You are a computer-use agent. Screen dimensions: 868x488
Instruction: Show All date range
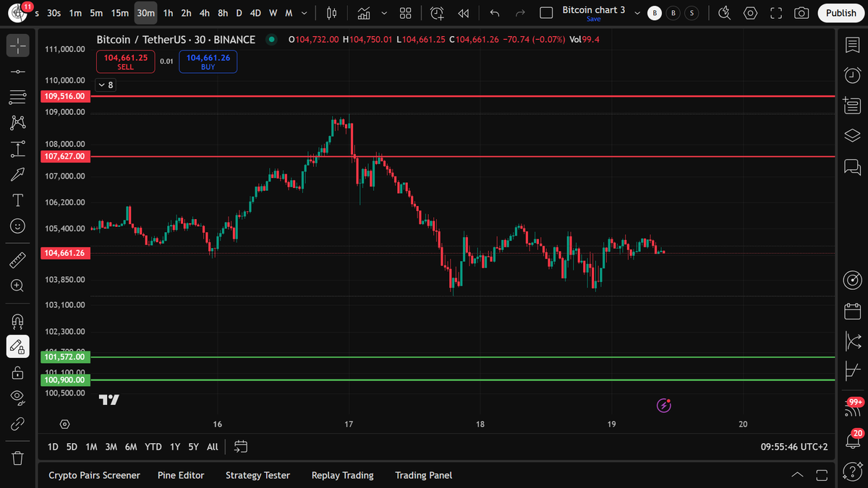coord(212,447)
